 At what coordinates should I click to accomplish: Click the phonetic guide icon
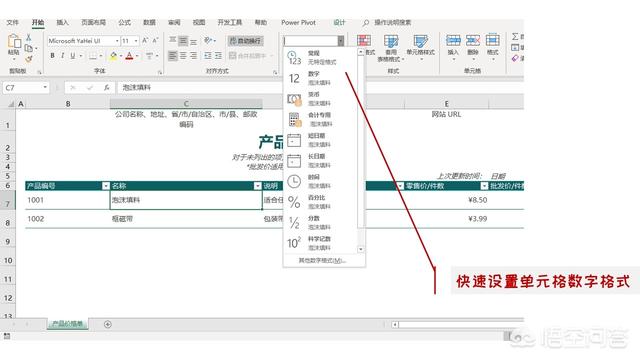click(x=150, y=56)
